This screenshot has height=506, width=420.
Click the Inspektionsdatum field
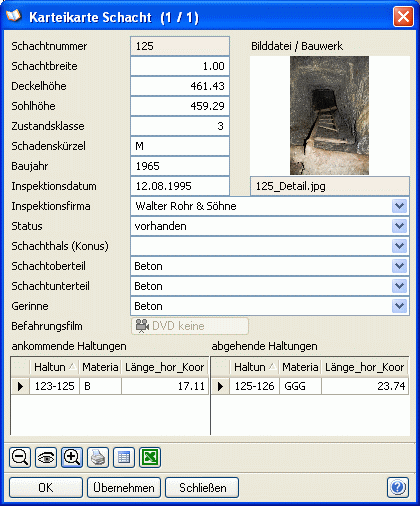180,186
